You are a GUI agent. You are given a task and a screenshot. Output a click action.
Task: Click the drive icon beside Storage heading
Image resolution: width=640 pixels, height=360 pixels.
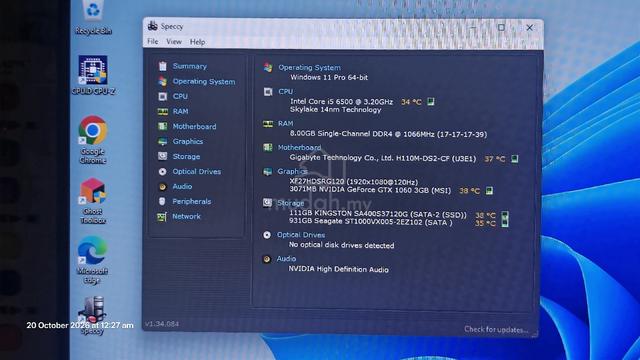pos(267,203)
